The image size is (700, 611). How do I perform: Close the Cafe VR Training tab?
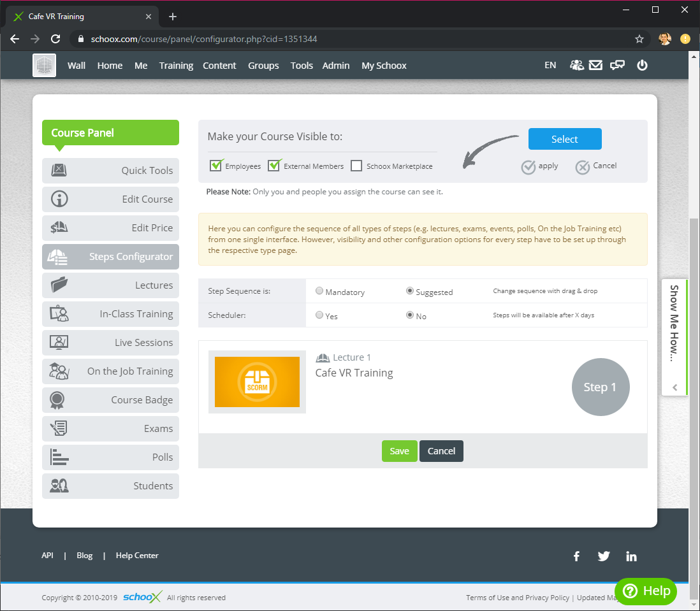point(149,17)
